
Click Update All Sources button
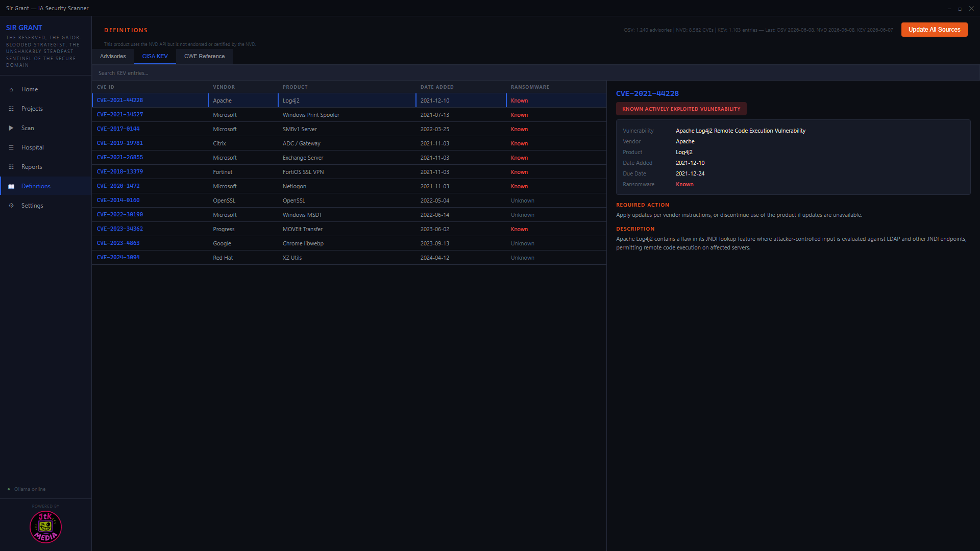[x=934, y=30]
